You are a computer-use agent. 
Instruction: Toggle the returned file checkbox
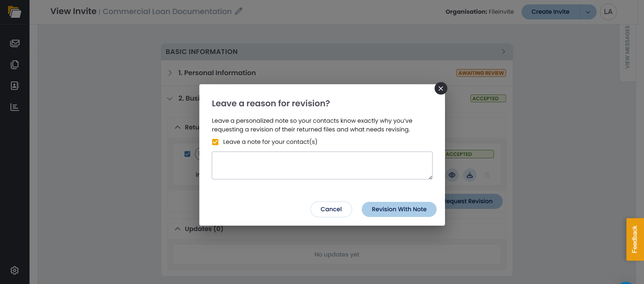pos(187,154)
